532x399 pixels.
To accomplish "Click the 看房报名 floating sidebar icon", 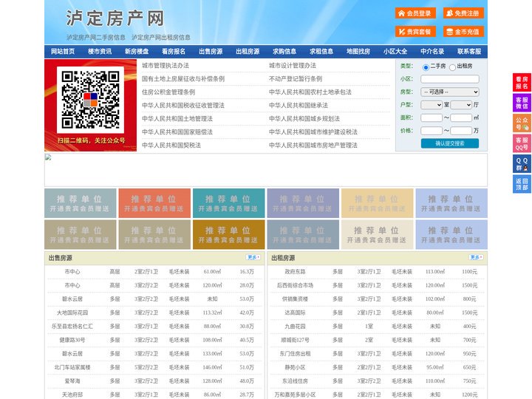I will click(522, 83).
